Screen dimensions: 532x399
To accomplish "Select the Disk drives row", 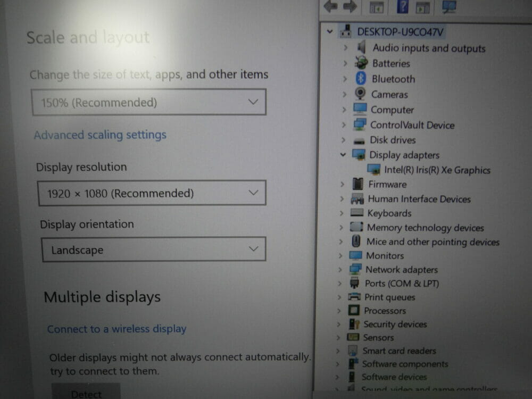I will click(393, 140).
